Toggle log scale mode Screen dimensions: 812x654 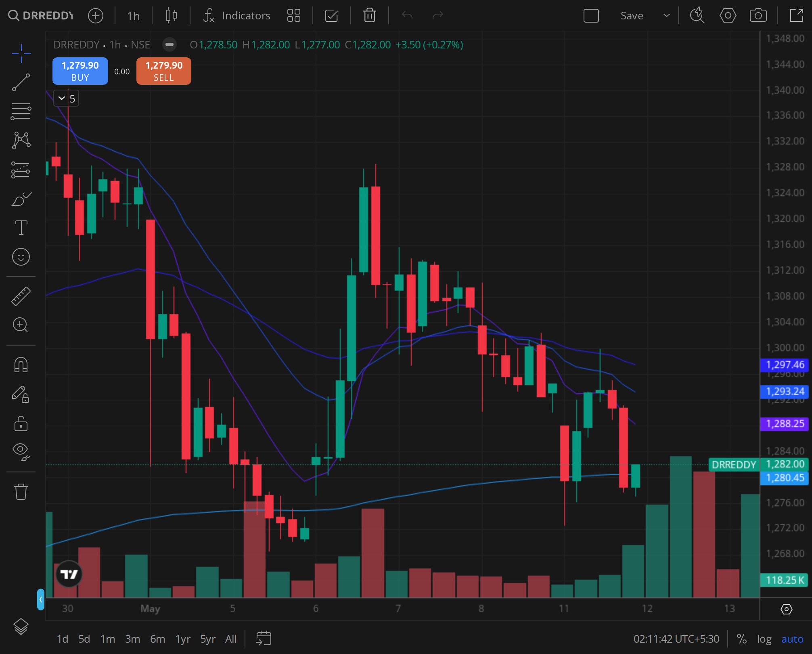pyautogui.click(x=764, y=639)
